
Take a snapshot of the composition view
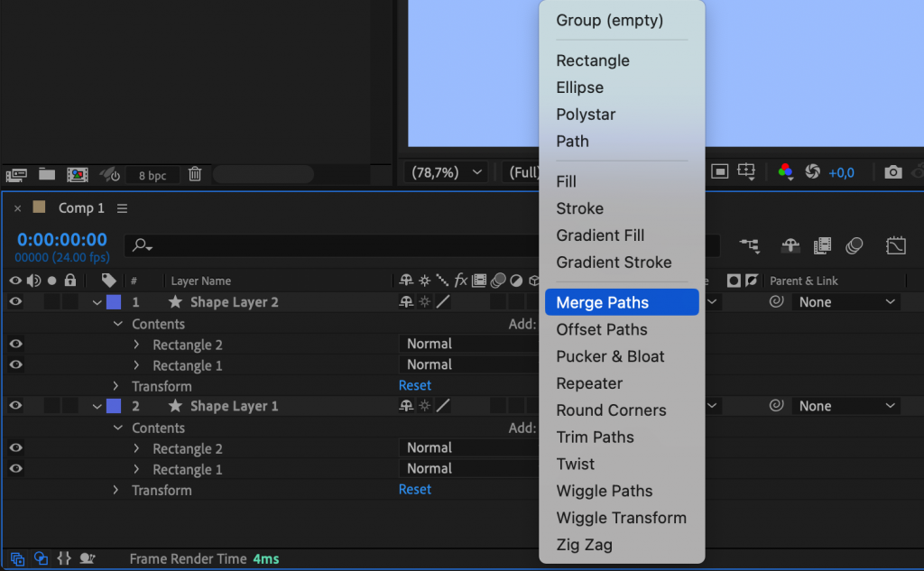click(x=893, y=171)
